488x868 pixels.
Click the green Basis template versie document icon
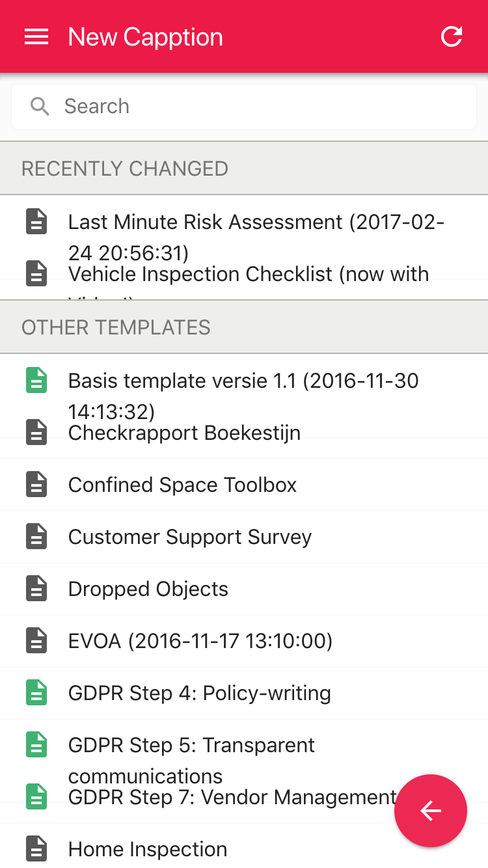pyautogui.click(x=36, y=380)
